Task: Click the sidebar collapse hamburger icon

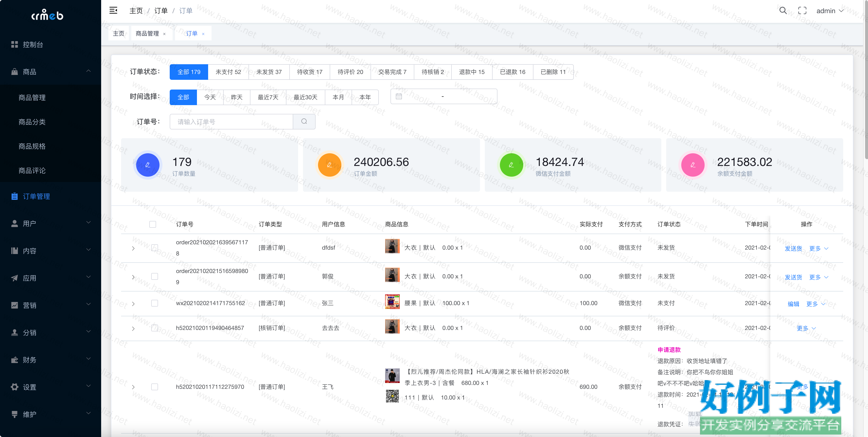Action: click(113, 10)
